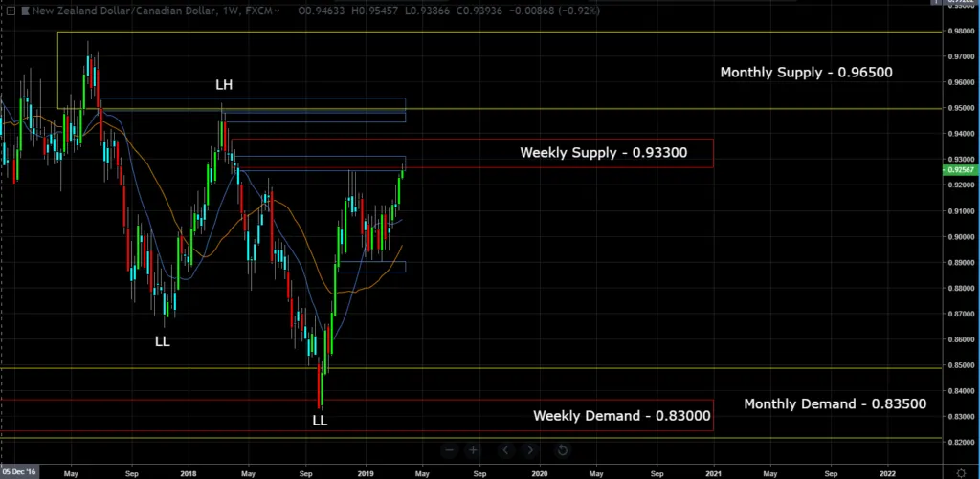This screenshot has width=980, height=479.
Task: Zoom in the chart with plus button
Action: tap(474, 450)
